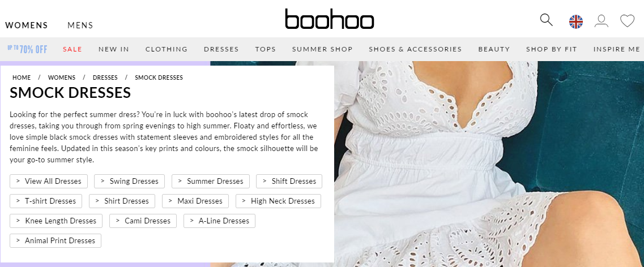This screenshot has width=644, height=267.
Task: Click the boohoo logo
Action: (330, 19)
